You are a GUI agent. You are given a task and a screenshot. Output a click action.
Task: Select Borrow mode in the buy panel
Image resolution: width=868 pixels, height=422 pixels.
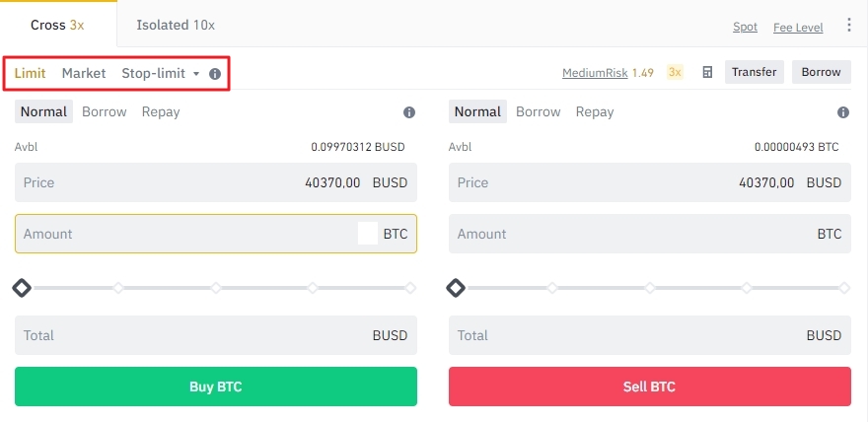click(105, 111)
